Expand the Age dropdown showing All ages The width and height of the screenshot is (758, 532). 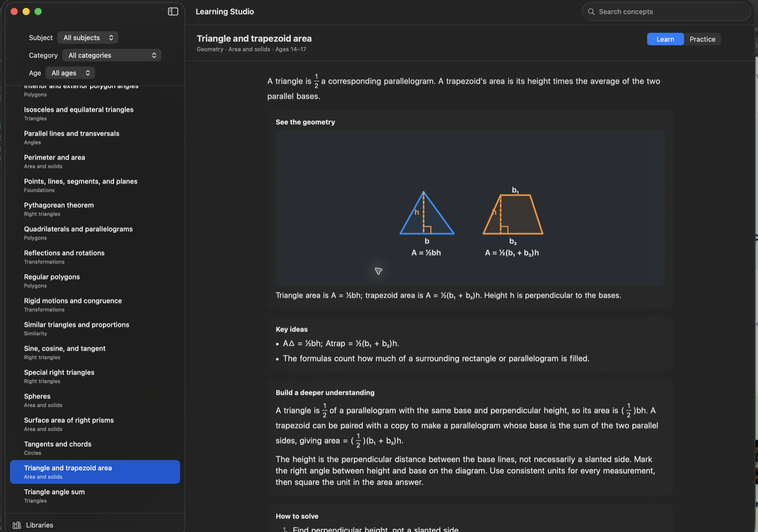click(70, 73)
